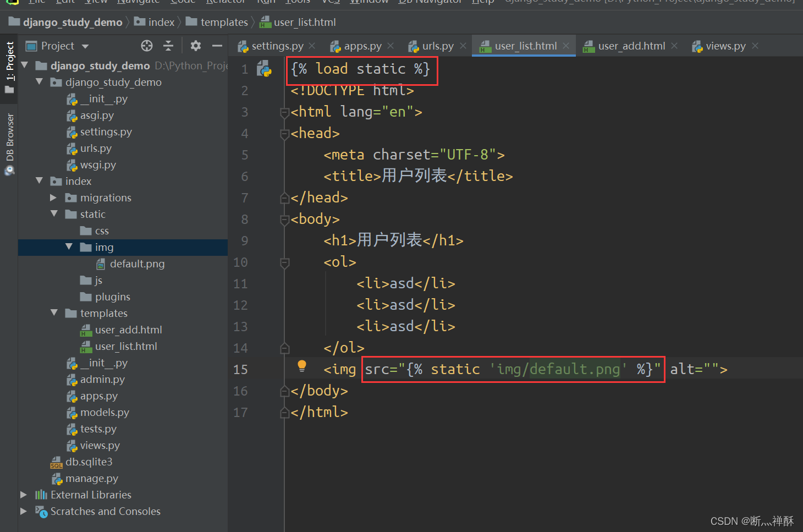Switch to the user_add.html tab

pos(625,46)
